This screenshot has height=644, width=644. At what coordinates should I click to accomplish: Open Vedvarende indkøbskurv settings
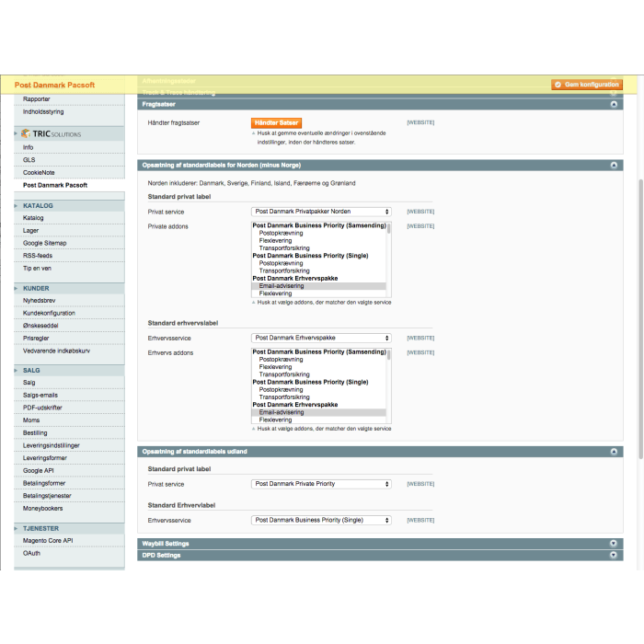(x=56, y=351)
